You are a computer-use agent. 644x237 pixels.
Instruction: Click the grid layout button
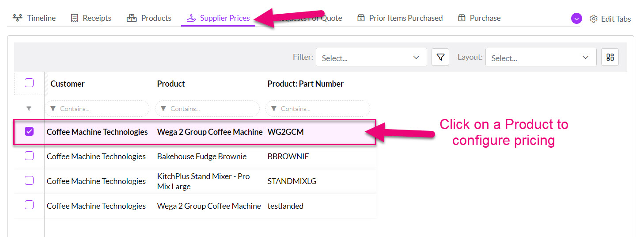click(x=610, y=57)
